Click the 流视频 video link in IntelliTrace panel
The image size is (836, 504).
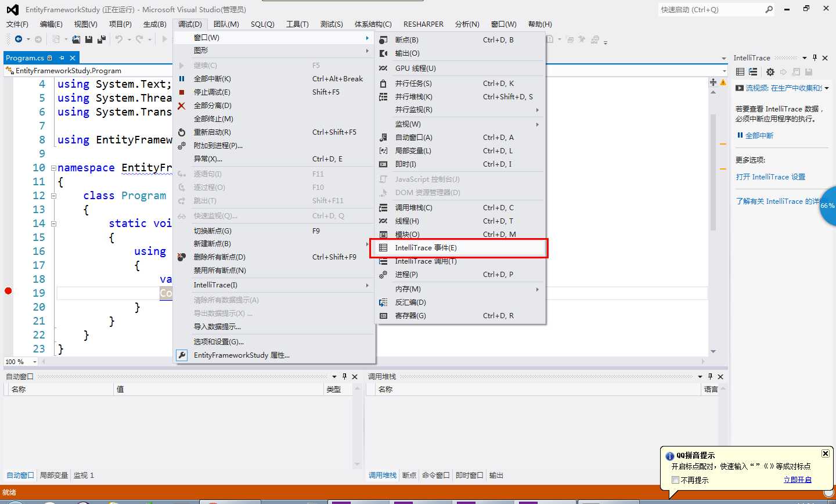(784, 88)
